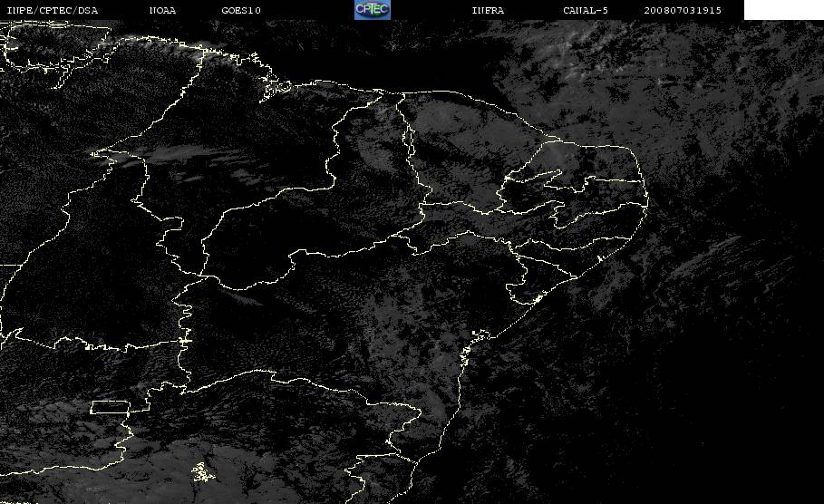Click the 200807031915 timestamp text
The image size is (824, 504).
point(683,10)
